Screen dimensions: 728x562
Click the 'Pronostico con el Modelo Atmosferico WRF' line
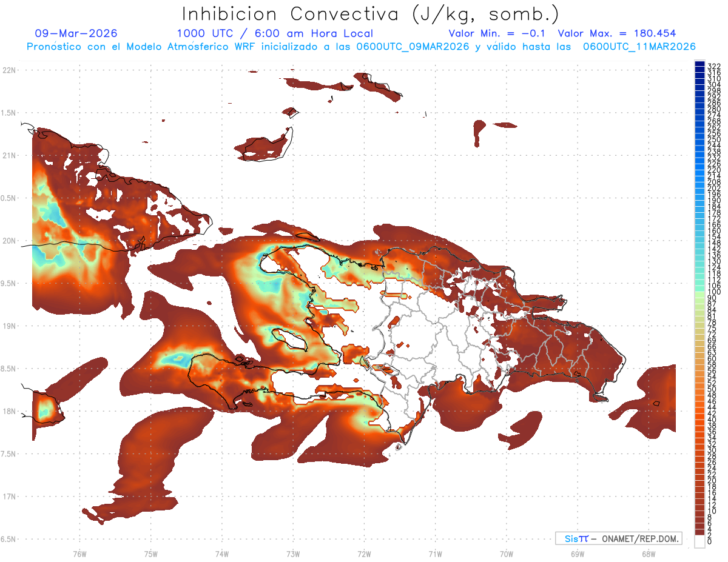pyautogui.click(x=361, y=47)
